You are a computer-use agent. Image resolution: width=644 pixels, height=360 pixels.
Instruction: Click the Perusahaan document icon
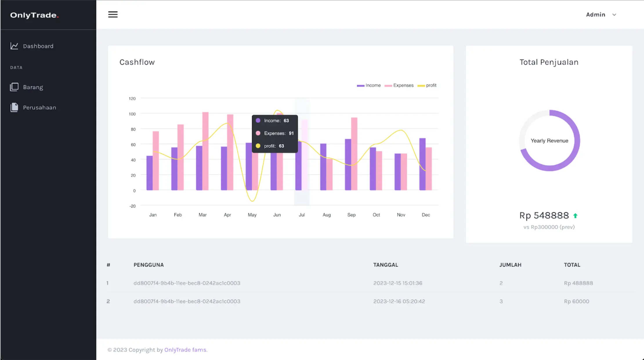14,107
